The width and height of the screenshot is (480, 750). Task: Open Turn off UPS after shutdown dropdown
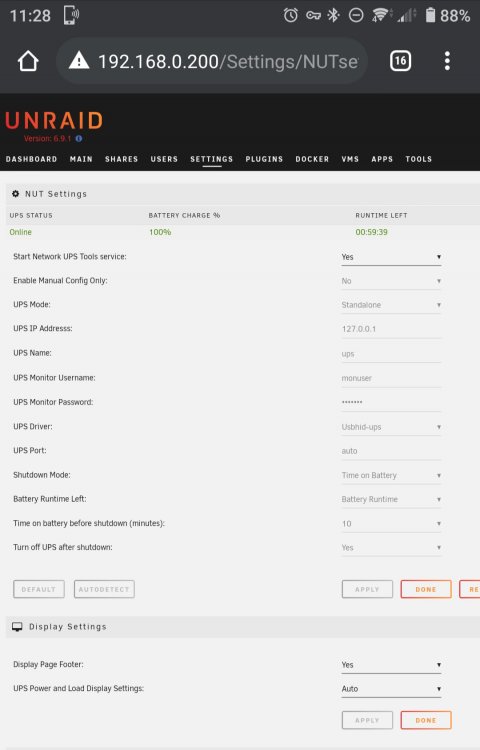point(391,548)
